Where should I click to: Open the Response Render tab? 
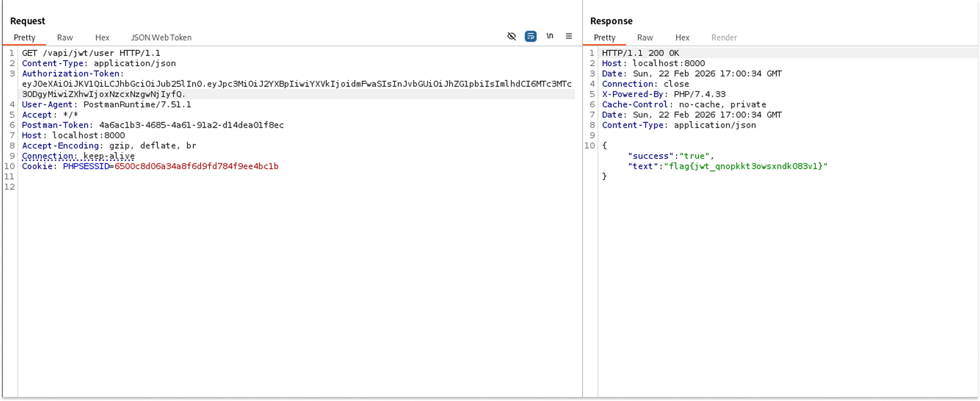coord(724,38)
